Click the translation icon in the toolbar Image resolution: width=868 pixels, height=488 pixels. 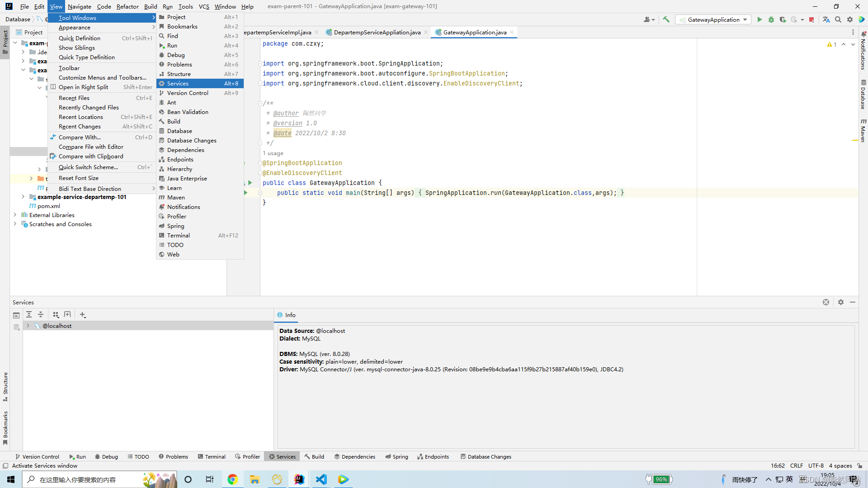click(827, 19)
